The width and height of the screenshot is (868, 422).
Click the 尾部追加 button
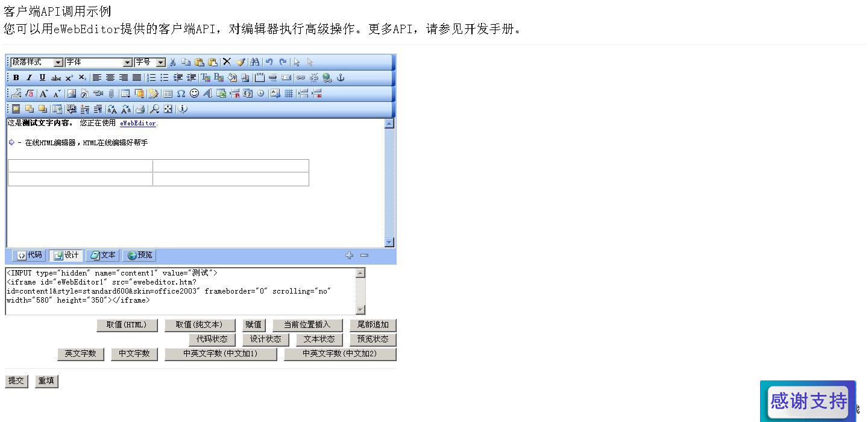373,325
